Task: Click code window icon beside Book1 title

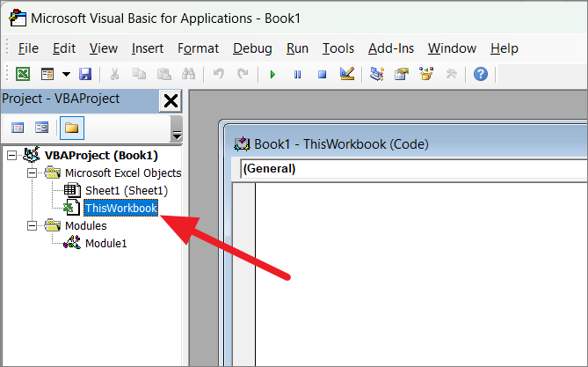Action: 242,143
